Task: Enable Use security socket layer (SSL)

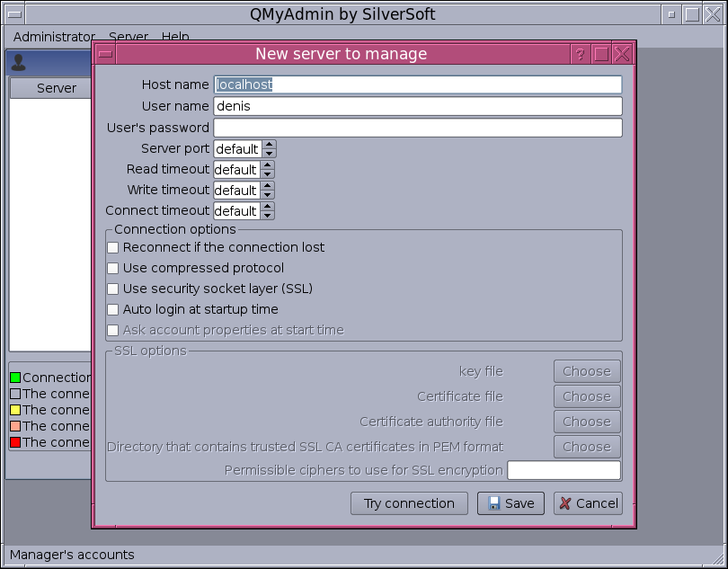Action: 113,289
